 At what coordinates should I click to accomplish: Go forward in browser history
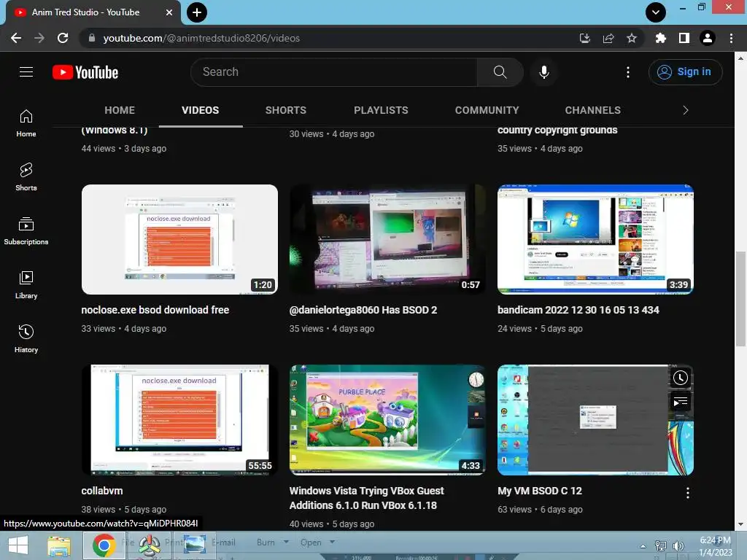coord(39,38)
